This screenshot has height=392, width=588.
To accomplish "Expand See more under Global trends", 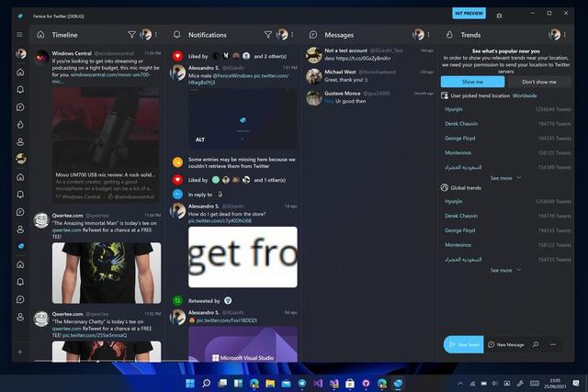I will [504, 270].
